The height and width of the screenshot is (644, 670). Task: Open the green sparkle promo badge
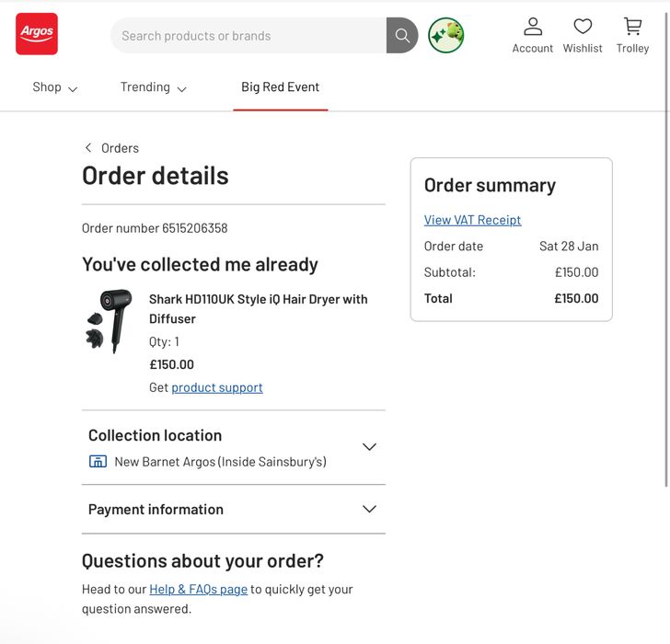pos(446,36)
